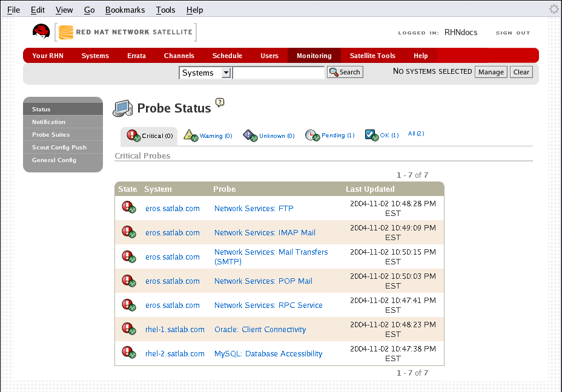Click the Clear button

521,72
